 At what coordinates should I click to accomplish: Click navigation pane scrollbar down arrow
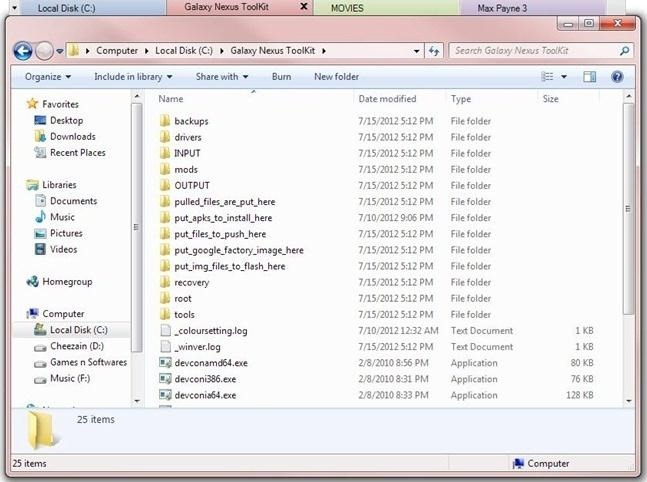tap(137, 401)
